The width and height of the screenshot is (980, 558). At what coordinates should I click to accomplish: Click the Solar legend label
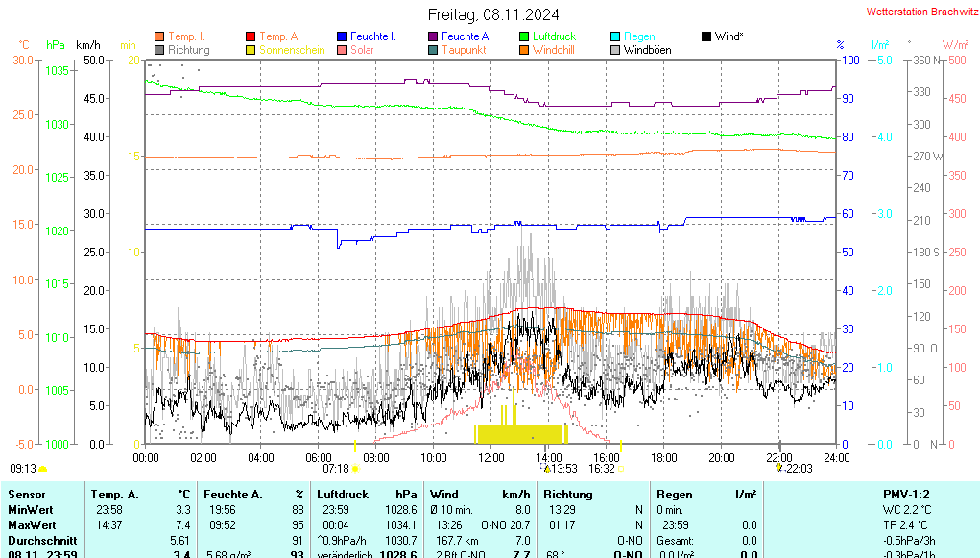362,50
